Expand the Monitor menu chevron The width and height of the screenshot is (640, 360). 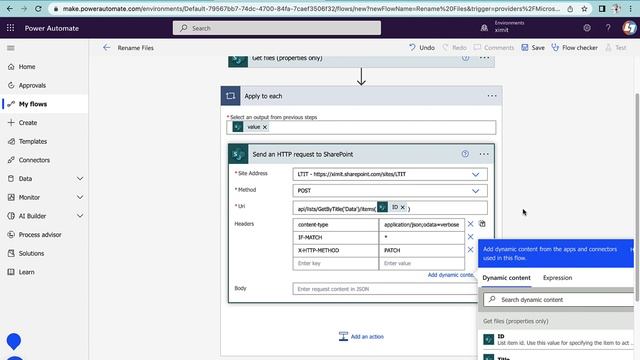pyautogui.click(x=80, y=197)
